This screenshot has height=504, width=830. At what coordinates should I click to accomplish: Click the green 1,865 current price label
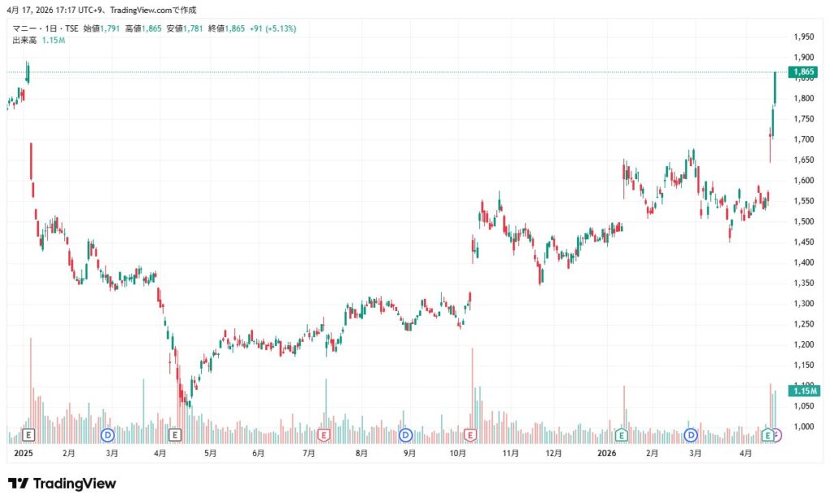coord(803,72)
